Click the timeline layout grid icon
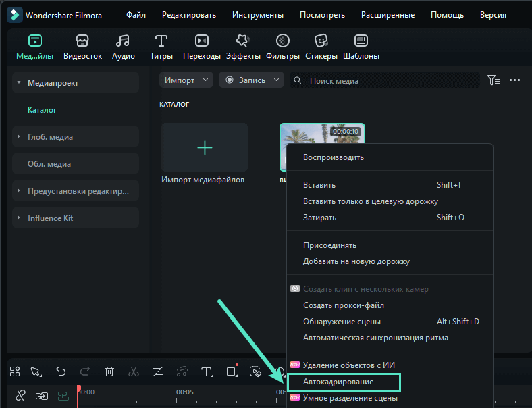532x408 pixels. [15, 372]
